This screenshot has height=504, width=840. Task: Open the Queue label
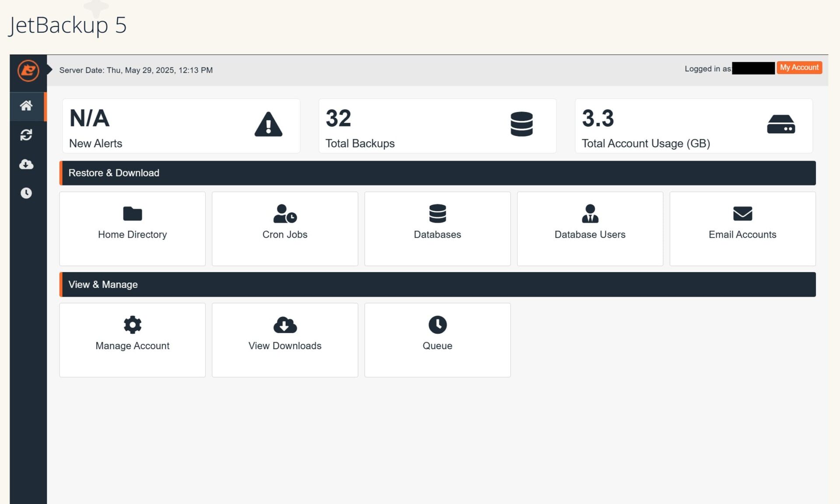(437, 346)
